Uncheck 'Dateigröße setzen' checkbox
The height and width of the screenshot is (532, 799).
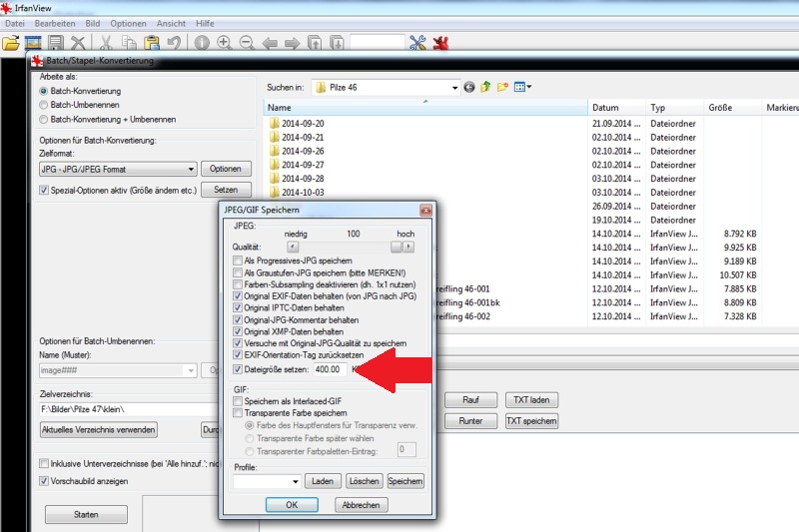[238, 368]
